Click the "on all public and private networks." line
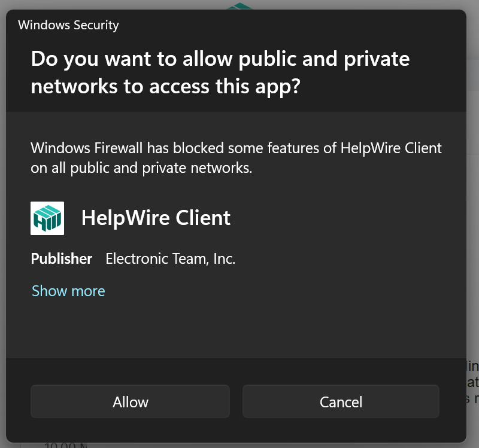 [141, 168]
